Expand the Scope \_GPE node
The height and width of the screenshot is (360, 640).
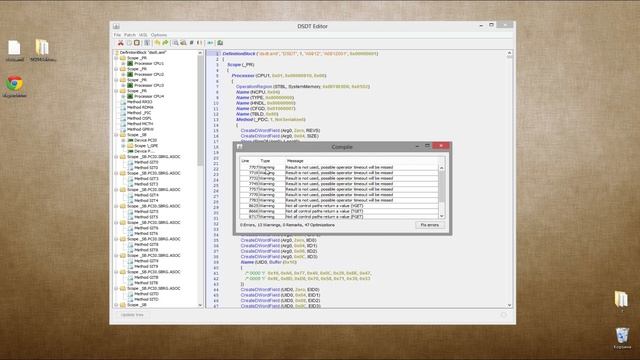(123, 146)
